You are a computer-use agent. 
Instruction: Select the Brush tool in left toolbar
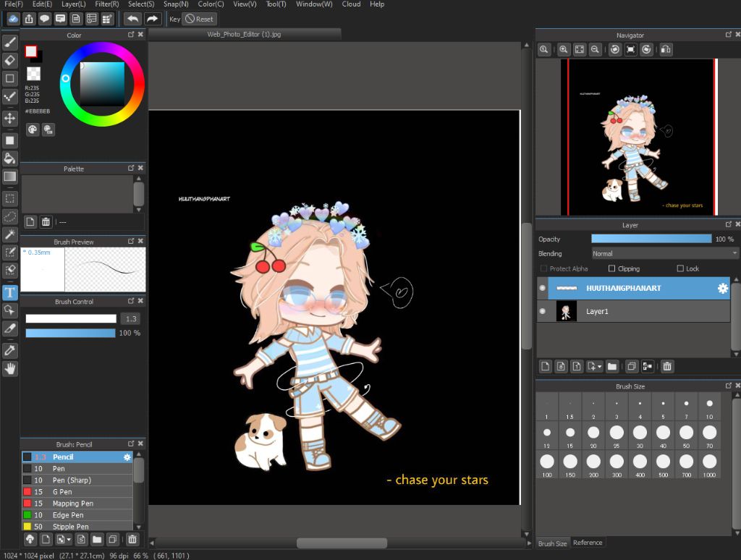tap(10, 43)
